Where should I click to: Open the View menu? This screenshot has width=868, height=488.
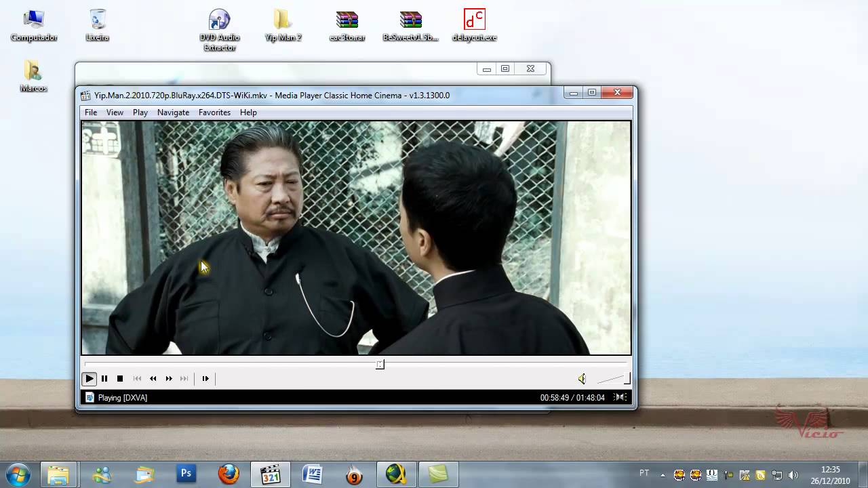[115, 113]
